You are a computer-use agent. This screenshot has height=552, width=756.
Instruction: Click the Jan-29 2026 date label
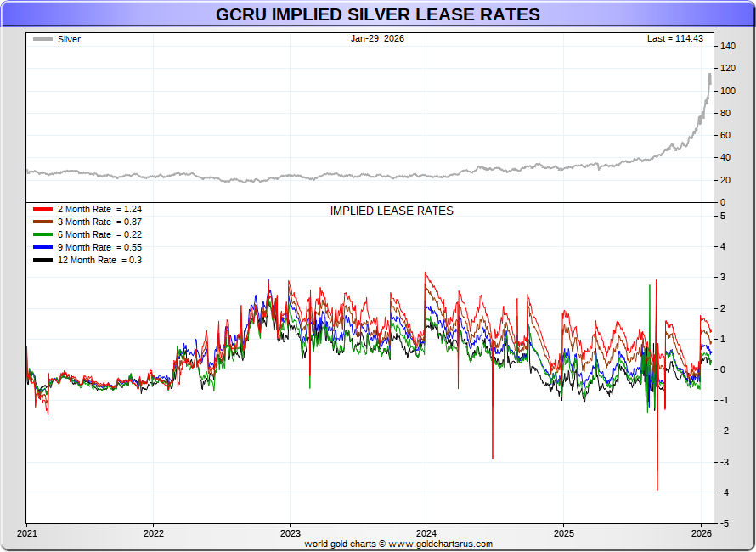(377, 38)
